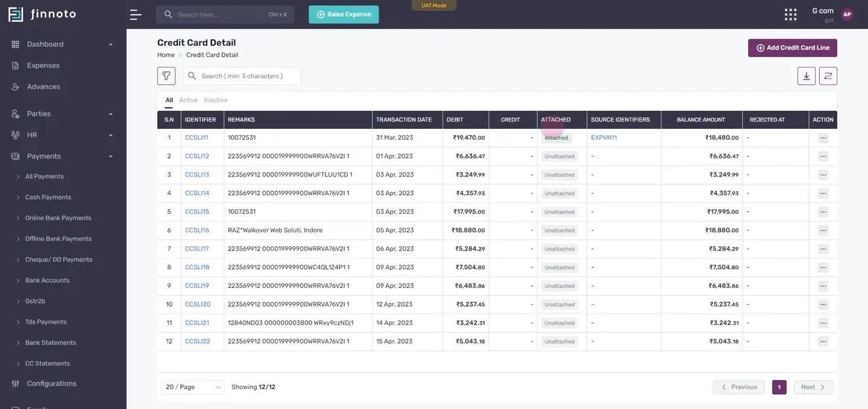Open the 20 / Page dropdown
Viewport: 868px width, 409px height.
[x=192, y=387]
